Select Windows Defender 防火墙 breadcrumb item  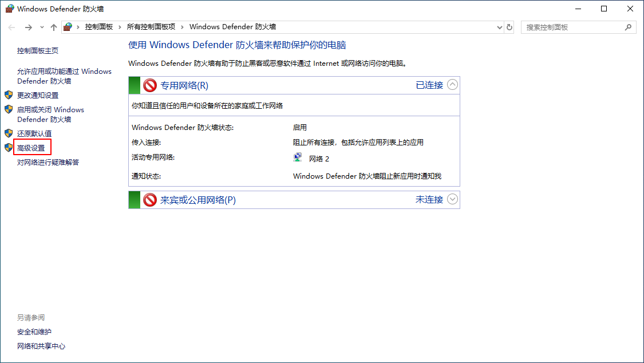232,27
